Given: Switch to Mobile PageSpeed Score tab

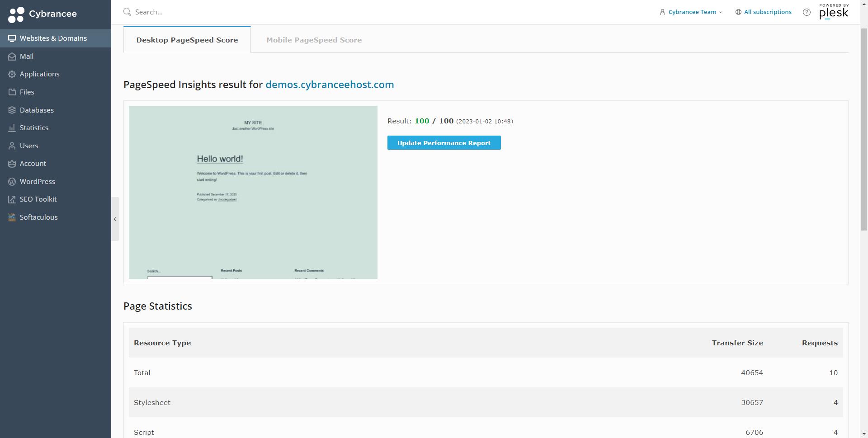Looking at the screenshot, I should click(314, 40).
